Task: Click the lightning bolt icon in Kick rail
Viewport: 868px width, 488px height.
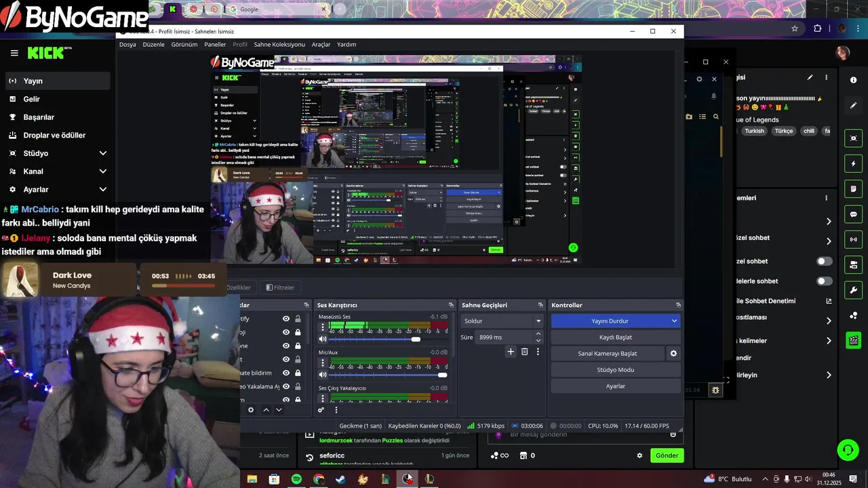Action: (853, 163)
